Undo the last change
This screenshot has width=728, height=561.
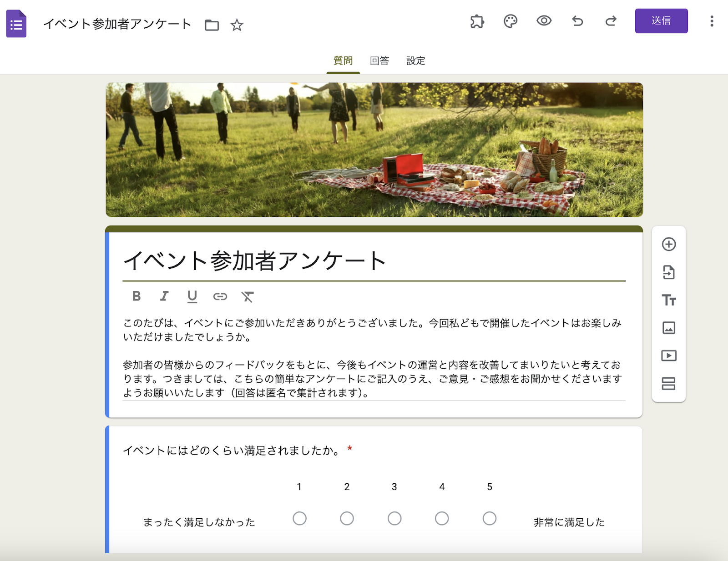point(577,21)
